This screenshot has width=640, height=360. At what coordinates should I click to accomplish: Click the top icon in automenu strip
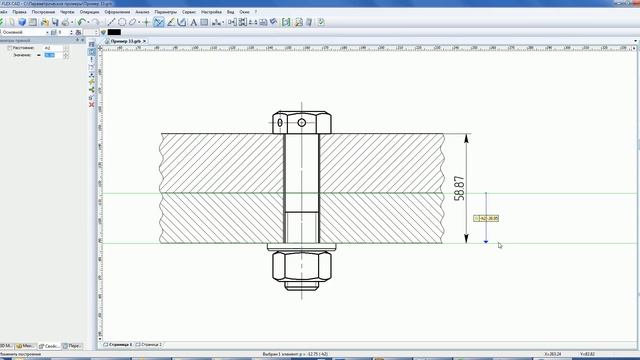(91, 44)
